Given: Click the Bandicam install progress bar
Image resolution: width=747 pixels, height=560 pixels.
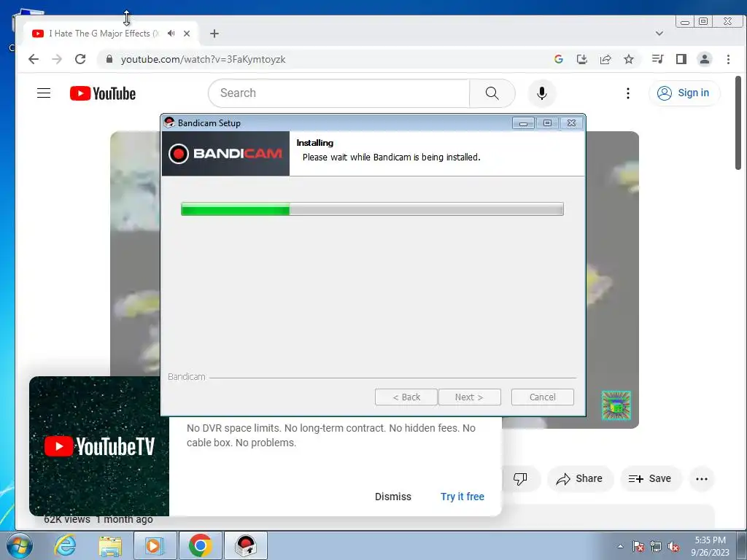Looking at the screenshot, I should [x=372, y=209].
